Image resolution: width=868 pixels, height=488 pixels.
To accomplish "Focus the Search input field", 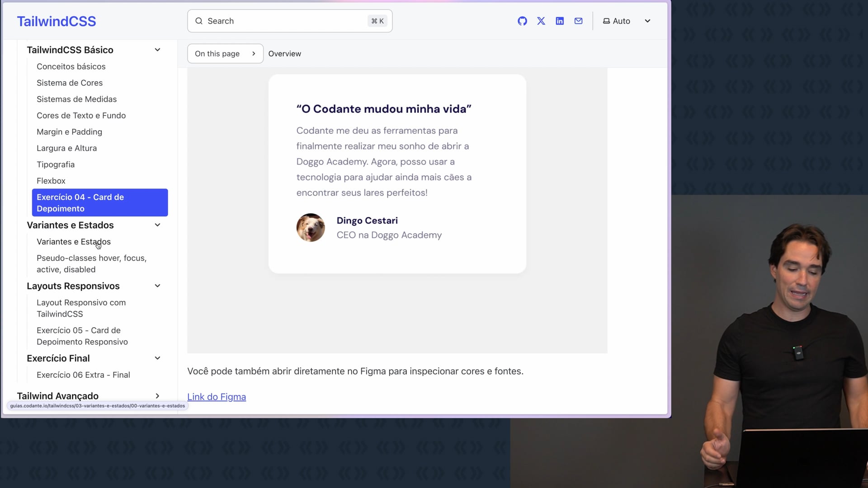I will tap(289, 21).
